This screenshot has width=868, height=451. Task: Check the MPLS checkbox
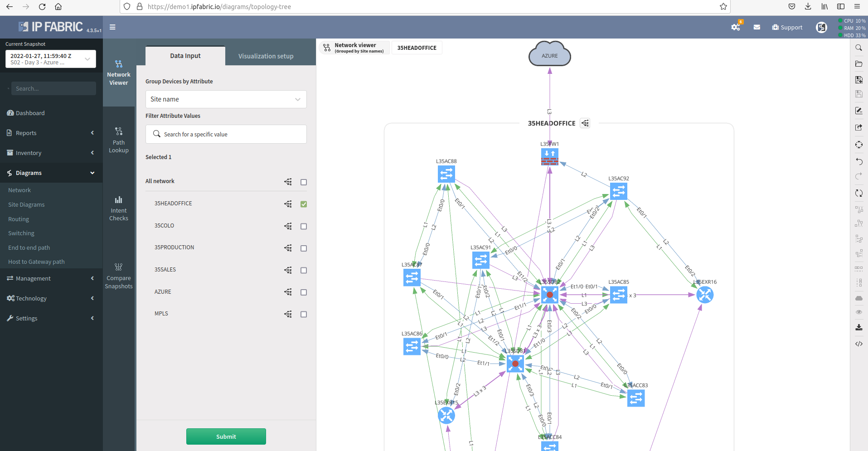pos(304,314)
